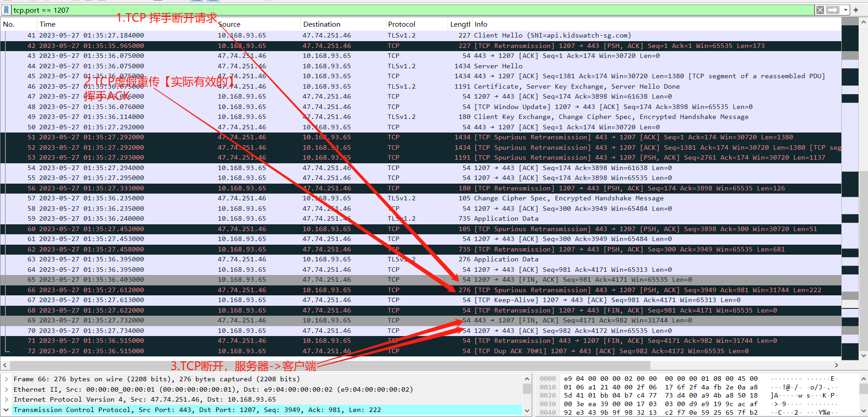Select packet 49 Client Key Exchange row
The height and width of the screenshot is (417, 868).
coord(421,117)
